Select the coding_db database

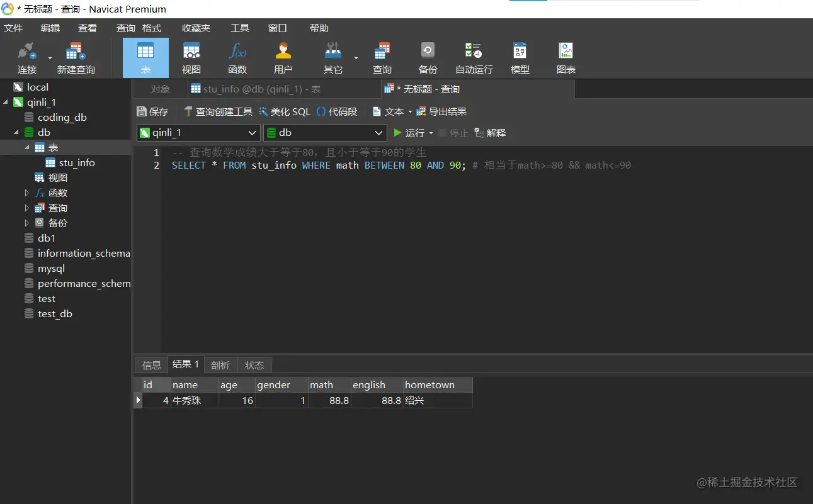pyautogui.click(x=62, y=117)
